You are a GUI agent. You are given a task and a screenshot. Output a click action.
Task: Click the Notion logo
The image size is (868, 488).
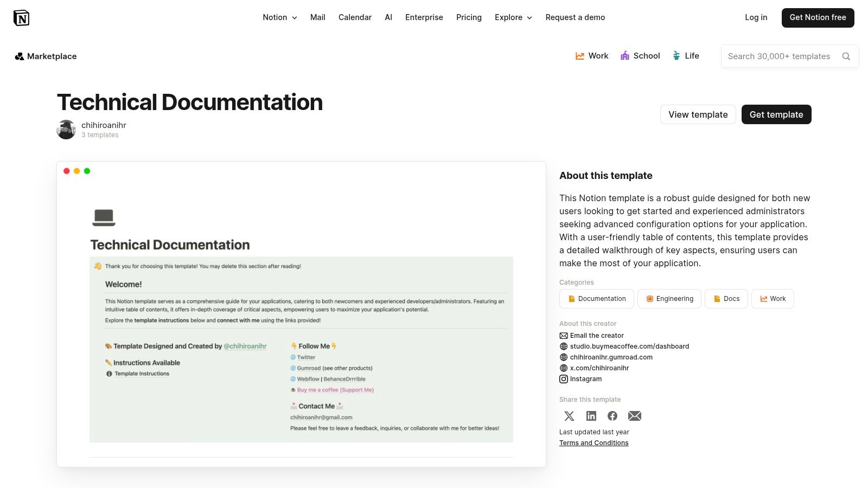pos(22,17)
